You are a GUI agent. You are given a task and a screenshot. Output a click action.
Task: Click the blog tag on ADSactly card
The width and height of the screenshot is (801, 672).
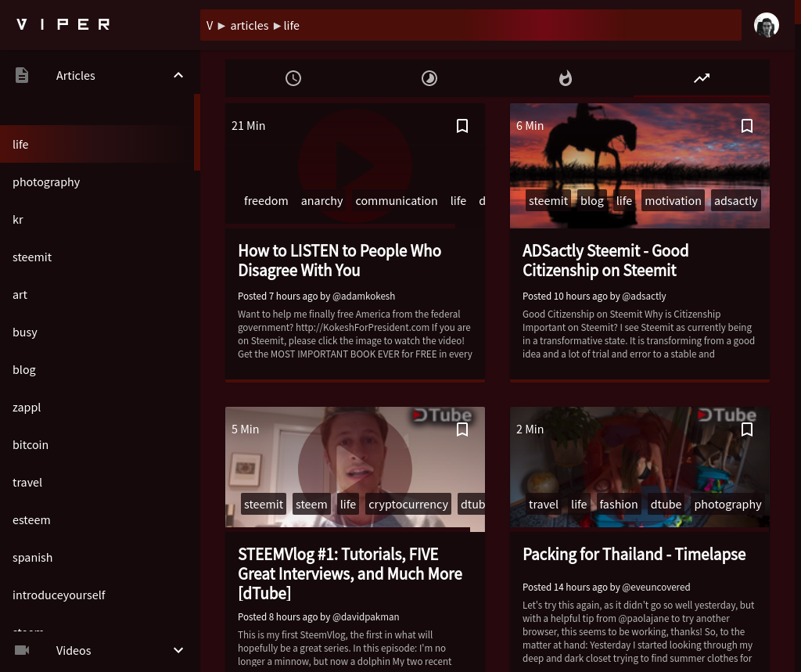tap(592, 201)
